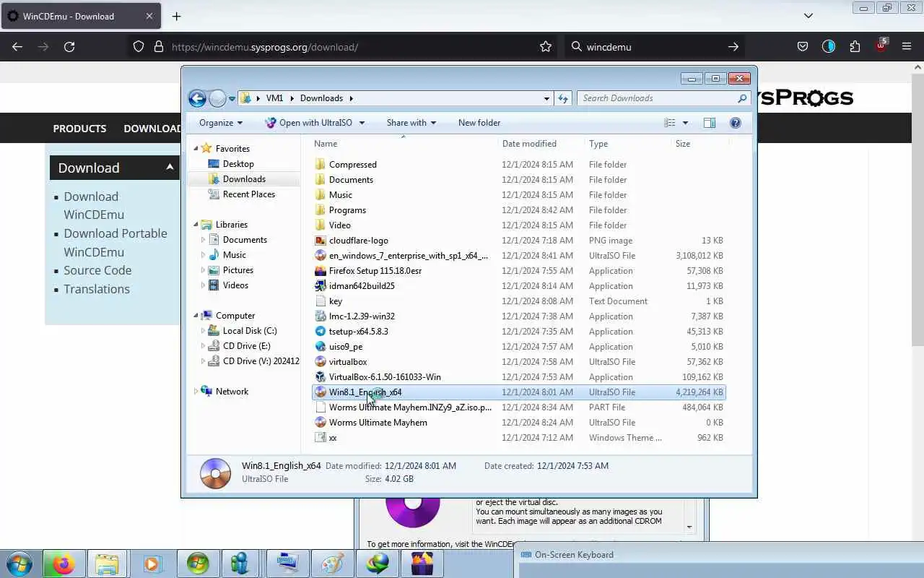Screen dimensions: 924x578
Task: Select Recent Places in Favorites
Action: pos(249,194)
